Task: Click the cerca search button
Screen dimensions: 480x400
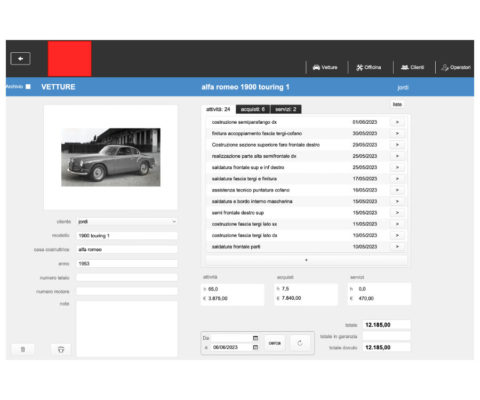Action: [275, 343]
